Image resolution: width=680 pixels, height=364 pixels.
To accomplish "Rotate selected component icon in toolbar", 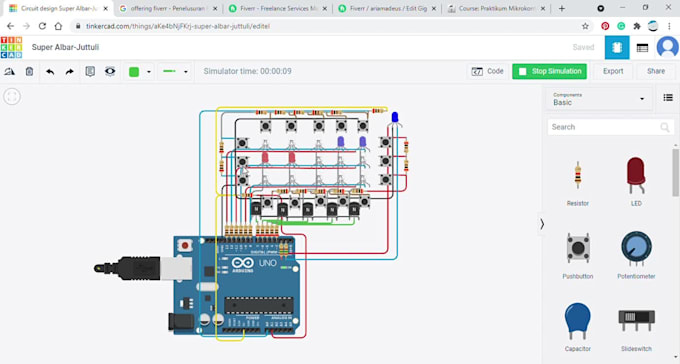I will (9, 72).
